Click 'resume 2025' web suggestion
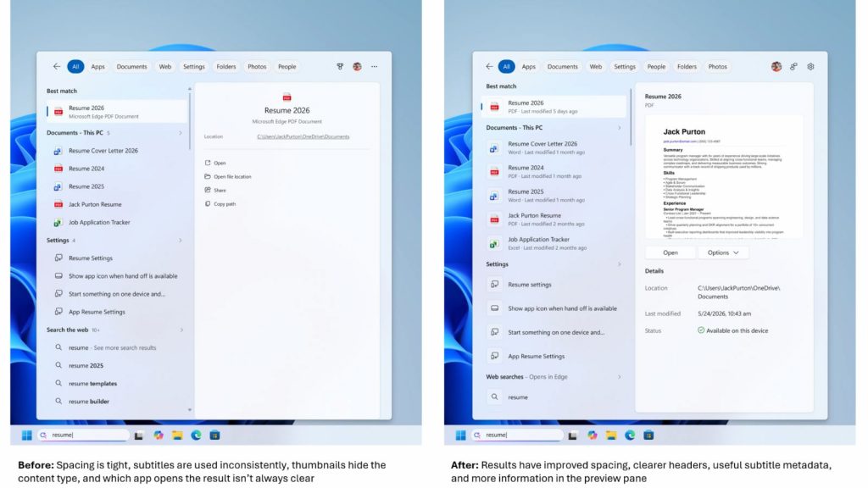 click(x=117, y=366)
